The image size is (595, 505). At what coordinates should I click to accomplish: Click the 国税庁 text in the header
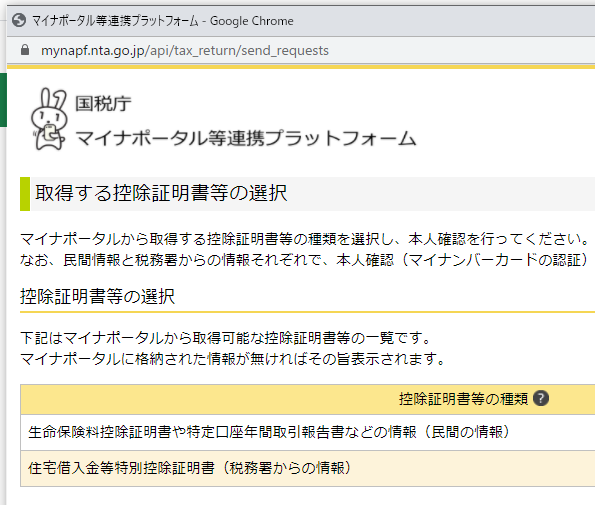click(103, 104)
